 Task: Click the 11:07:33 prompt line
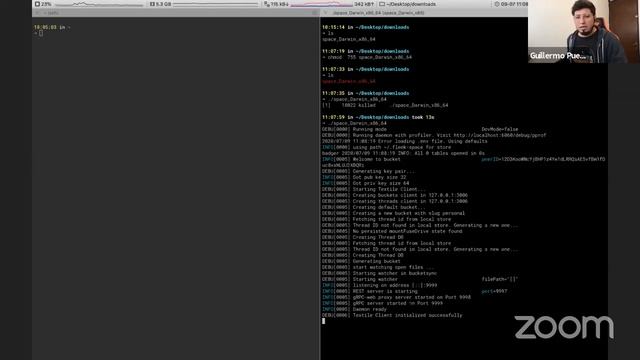[x=365, y=69]
